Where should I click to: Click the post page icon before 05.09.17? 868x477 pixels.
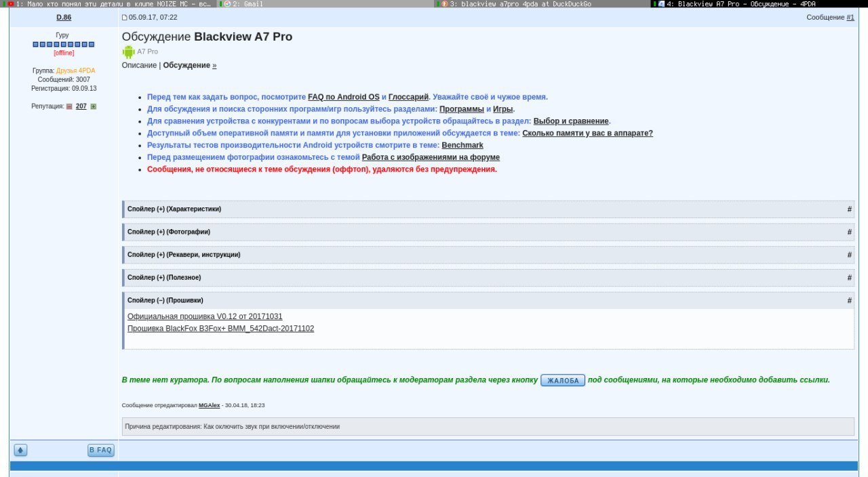125,17
